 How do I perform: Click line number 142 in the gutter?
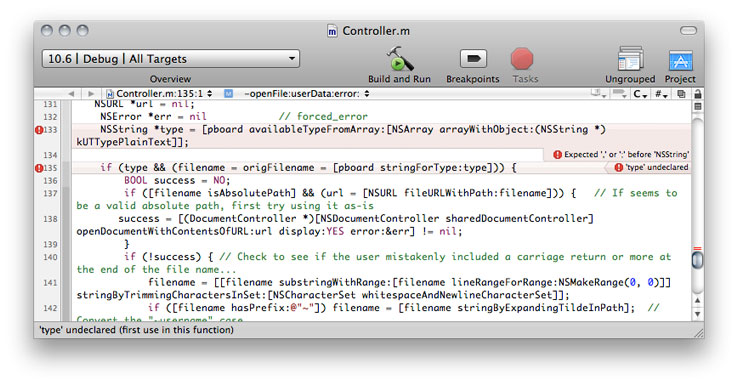click(x=50, y=308)
